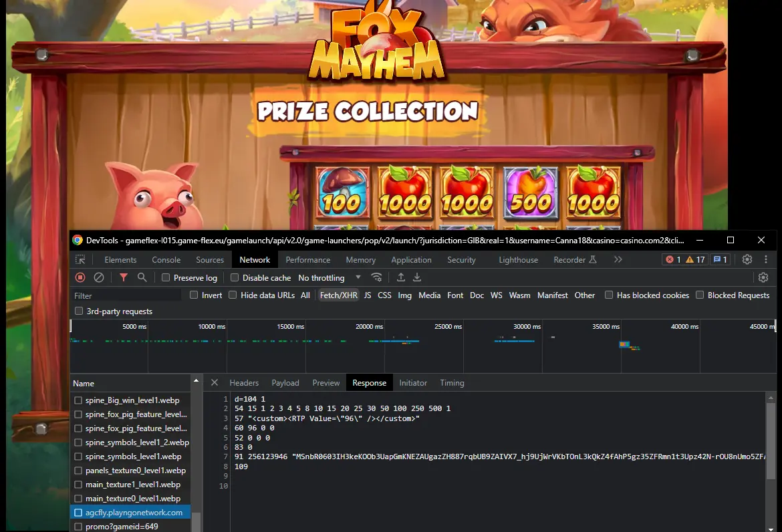Toggle 3rd-party requests checkbox
The height and width of the screenshot is (532, 782).
79,311
